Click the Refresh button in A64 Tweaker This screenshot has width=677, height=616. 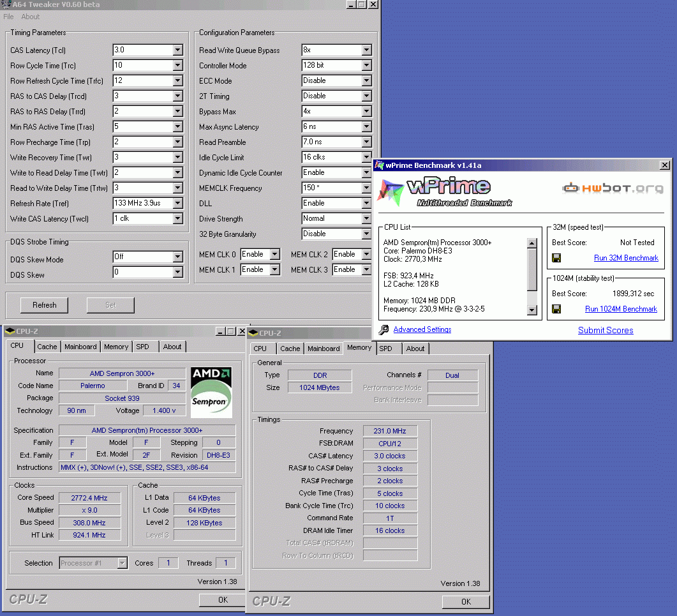(45, 305)
